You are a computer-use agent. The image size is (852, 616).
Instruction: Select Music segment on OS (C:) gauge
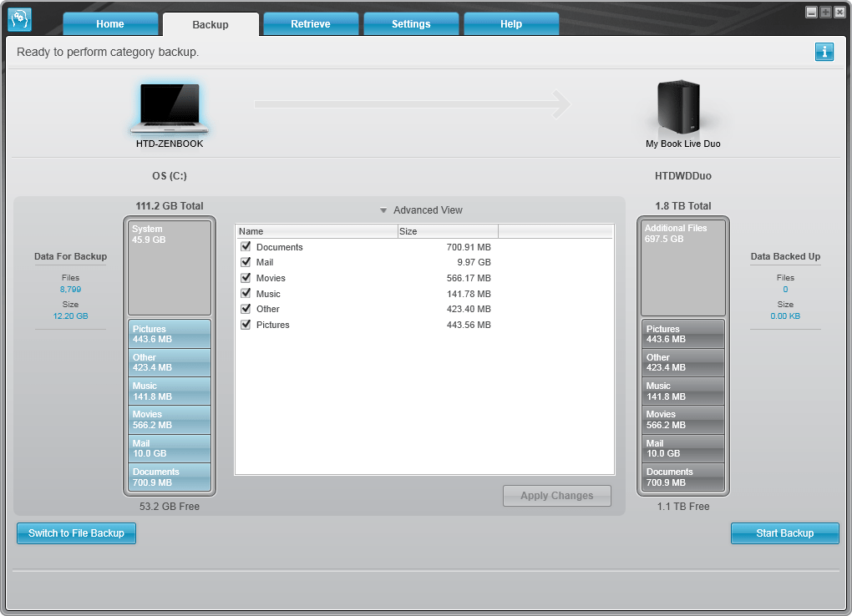pos(170,391)
